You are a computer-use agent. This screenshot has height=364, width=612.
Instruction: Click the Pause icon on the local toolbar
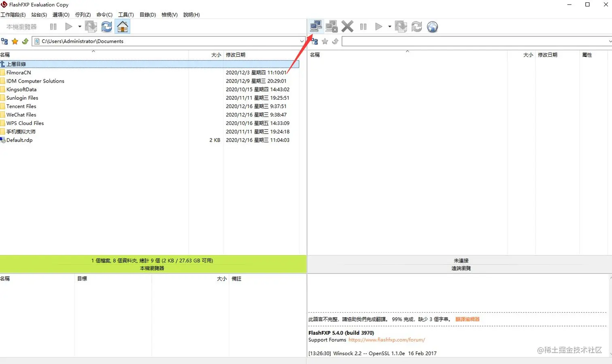(53, 27)
